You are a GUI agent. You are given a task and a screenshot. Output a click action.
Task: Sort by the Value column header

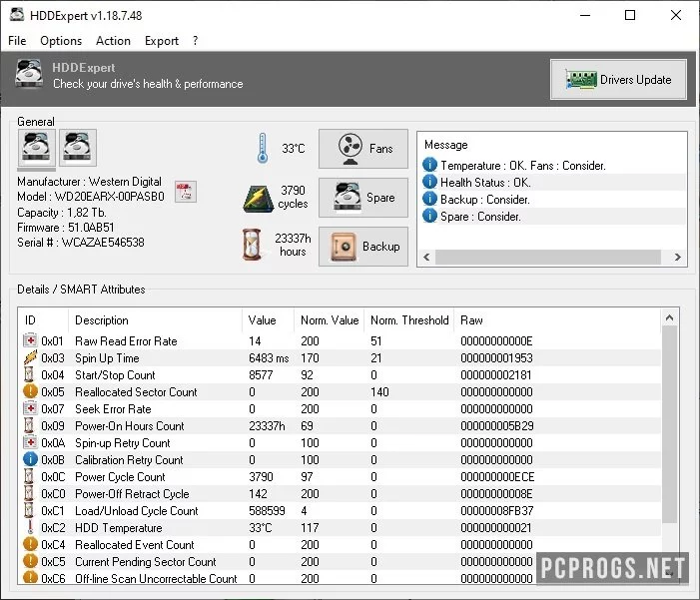268,320
